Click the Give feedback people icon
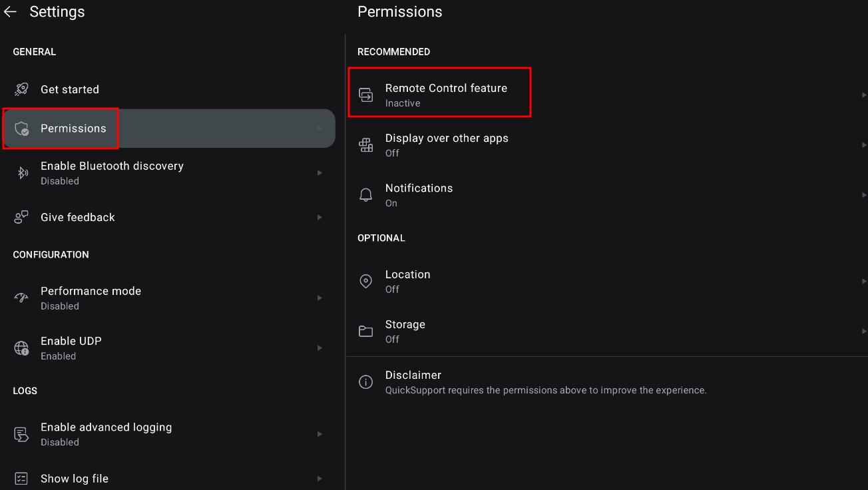This screenshot has height=490, width=868. (x=21, y=218)
